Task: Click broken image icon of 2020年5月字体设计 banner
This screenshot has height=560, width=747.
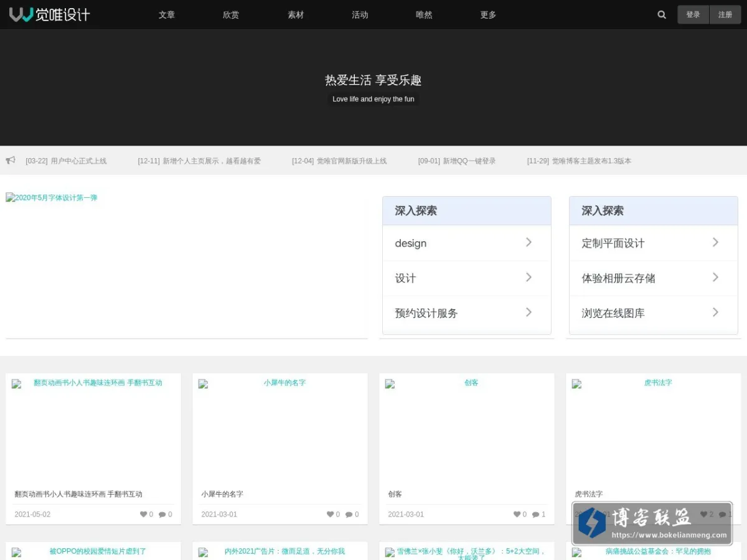Action: point(10,198)
